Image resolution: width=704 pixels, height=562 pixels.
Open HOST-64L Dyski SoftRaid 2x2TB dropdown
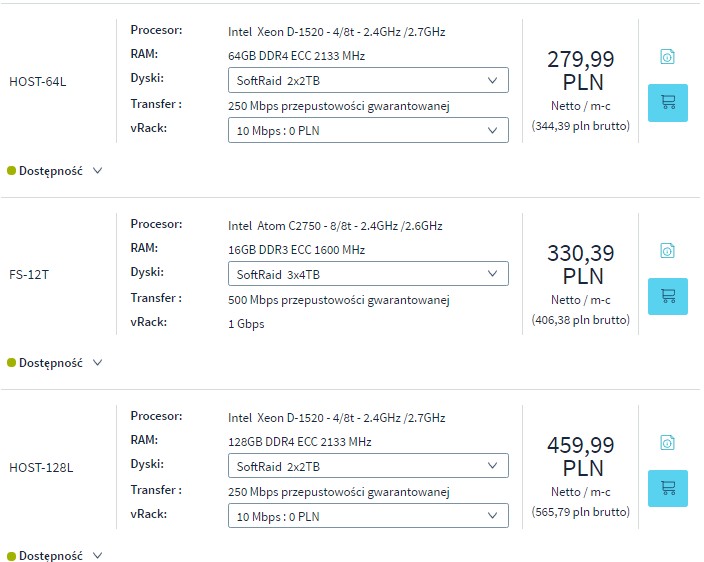tap(368, 80)
